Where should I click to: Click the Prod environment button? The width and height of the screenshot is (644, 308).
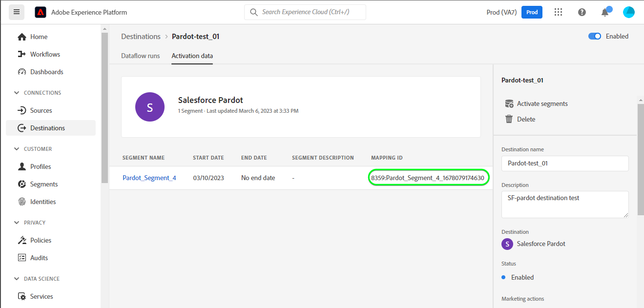532,12
